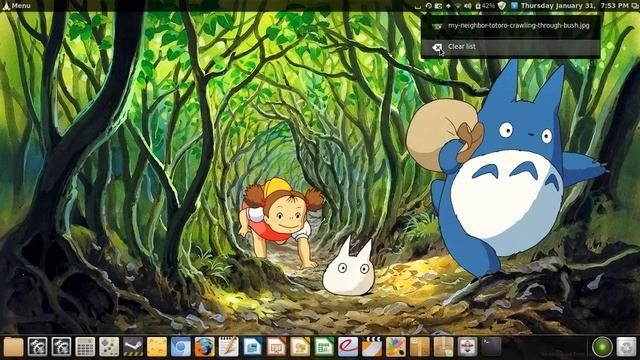Viewport: 640px width, 360px height.
Task: Open the Trash recycle bin in dock
Action: [x=626, y=347]
